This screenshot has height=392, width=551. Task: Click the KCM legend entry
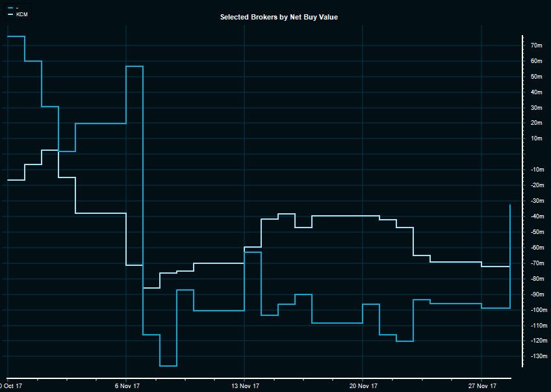(x=21, y=14)
